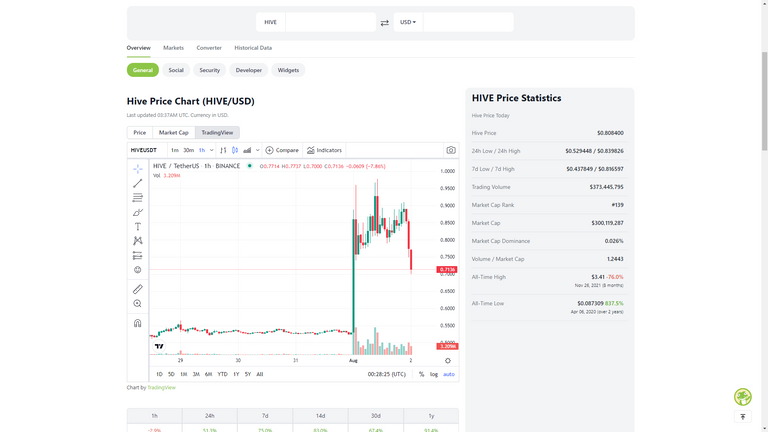Select the forecast position tool
The image size is (768, 432).
point(138,255)
